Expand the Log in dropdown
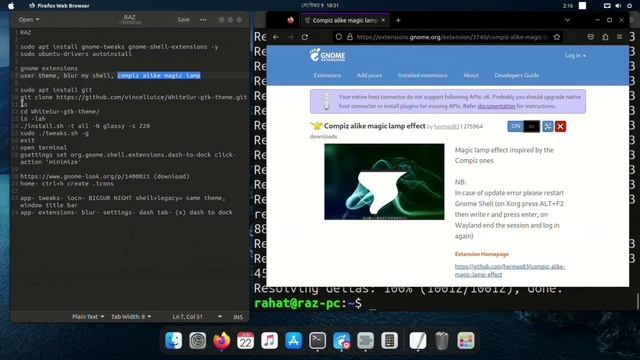The image size is (640, 360). click(576, 56)
